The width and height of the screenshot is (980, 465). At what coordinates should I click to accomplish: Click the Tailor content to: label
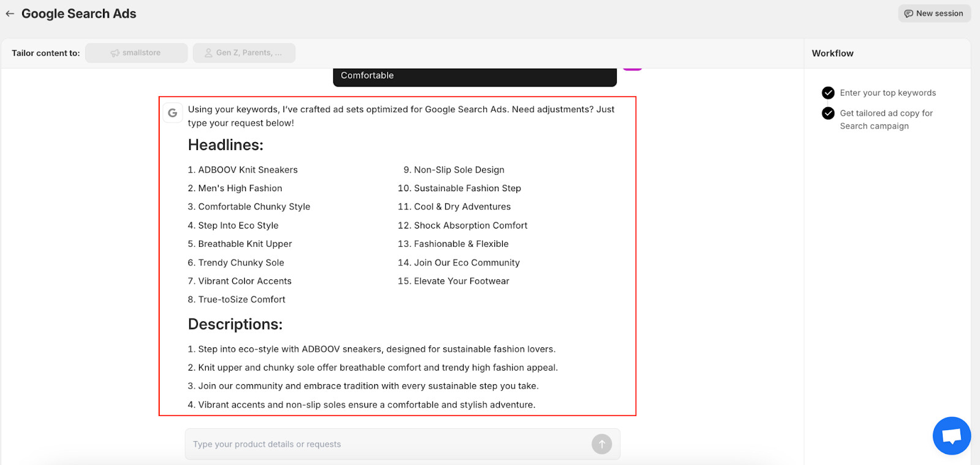pos(46,53)
